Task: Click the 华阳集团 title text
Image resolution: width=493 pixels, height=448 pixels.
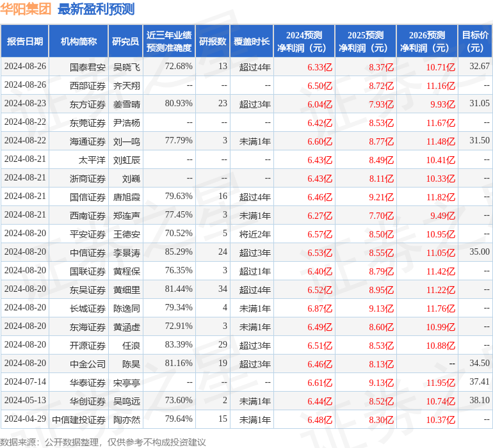Action: pos(26,9)
